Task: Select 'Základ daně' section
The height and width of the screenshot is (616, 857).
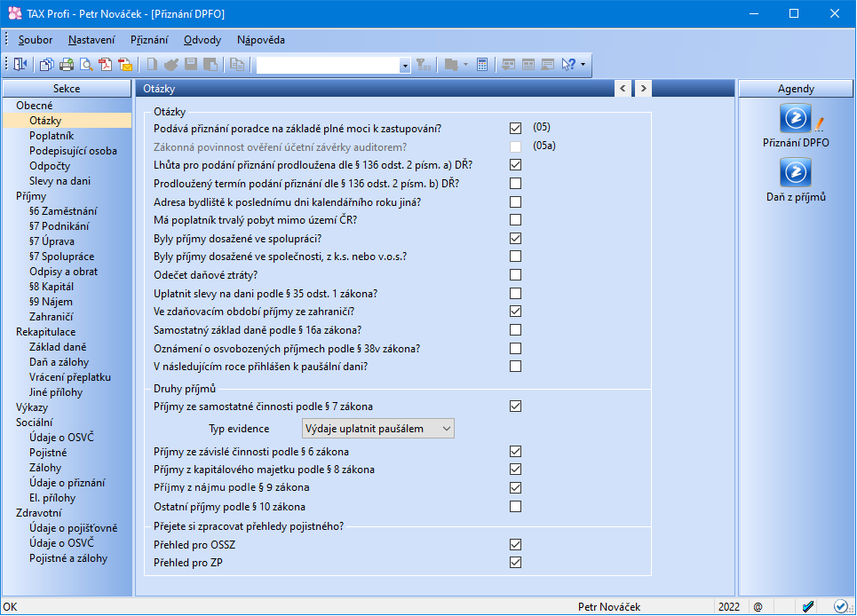Action: [58, 347]
